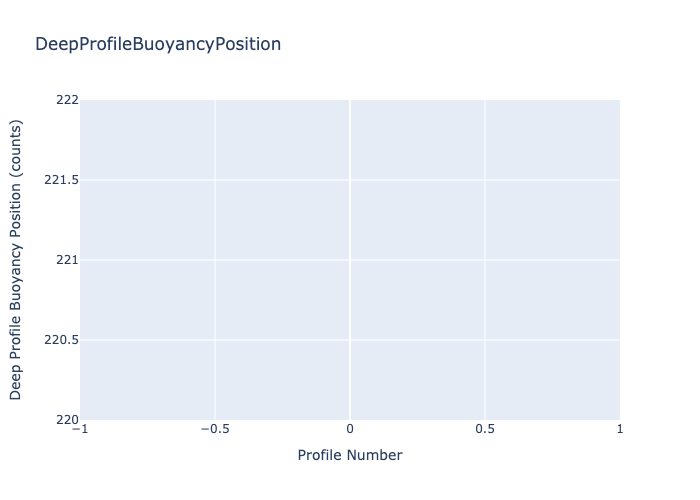Click the 221 y-axis tick label
The height and width of the screenshot is (500, 700).
pos(65,260)
